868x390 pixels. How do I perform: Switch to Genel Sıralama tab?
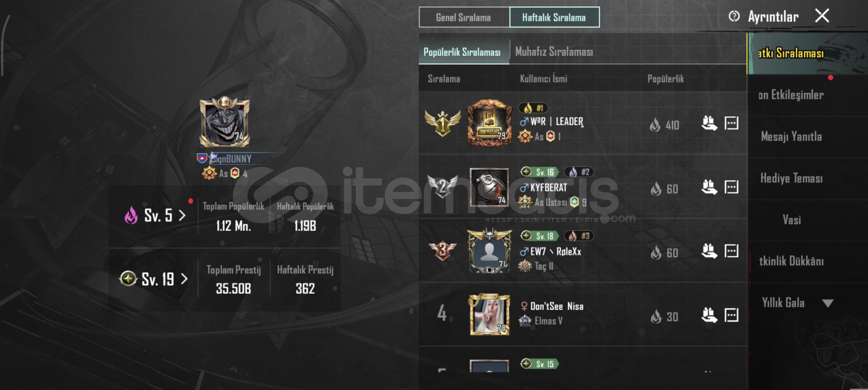464,17
